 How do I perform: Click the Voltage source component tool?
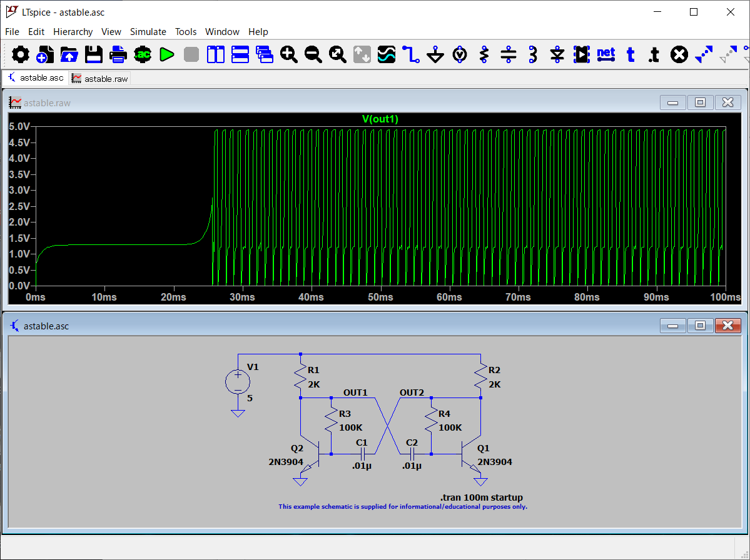(x=460, y=55)
